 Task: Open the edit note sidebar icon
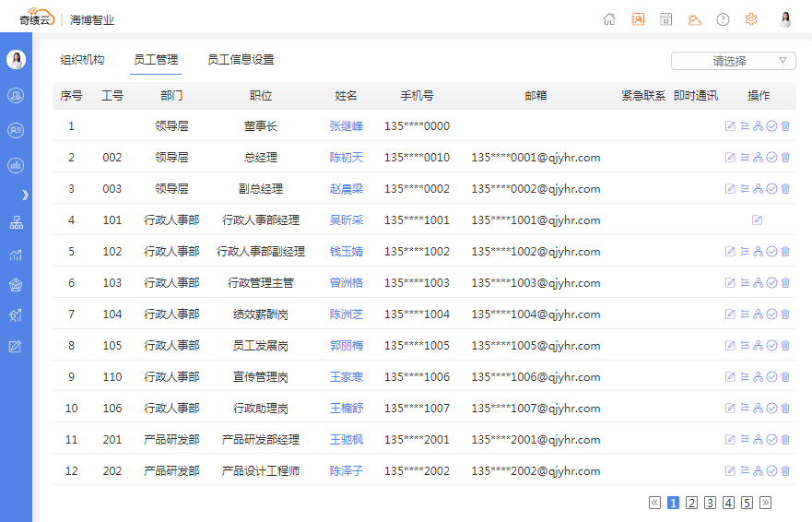pos(16,346)
